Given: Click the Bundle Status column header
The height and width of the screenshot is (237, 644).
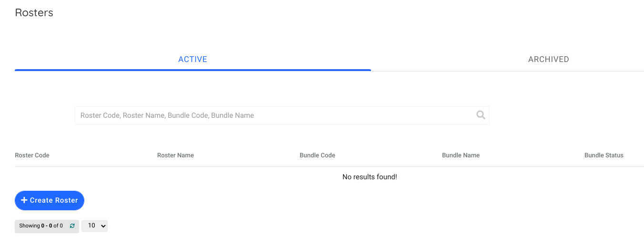Looking at the screenshot, I should tap(604, 155).
